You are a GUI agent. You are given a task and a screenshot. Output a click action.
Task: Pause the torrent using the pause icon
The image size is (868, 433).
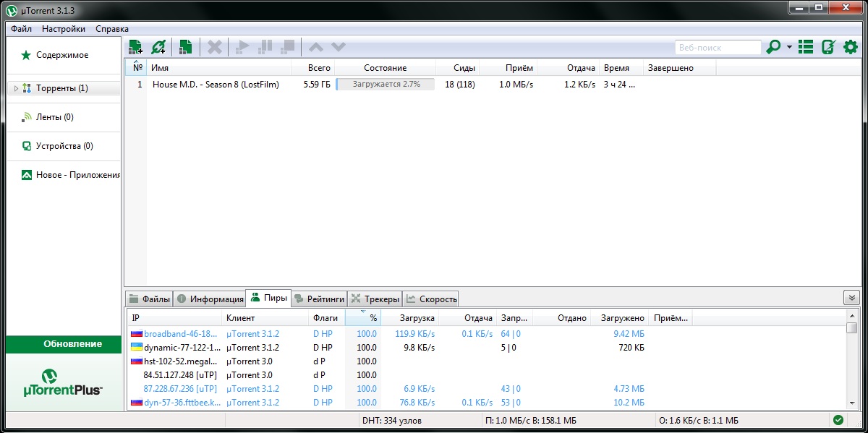(265, 47)
